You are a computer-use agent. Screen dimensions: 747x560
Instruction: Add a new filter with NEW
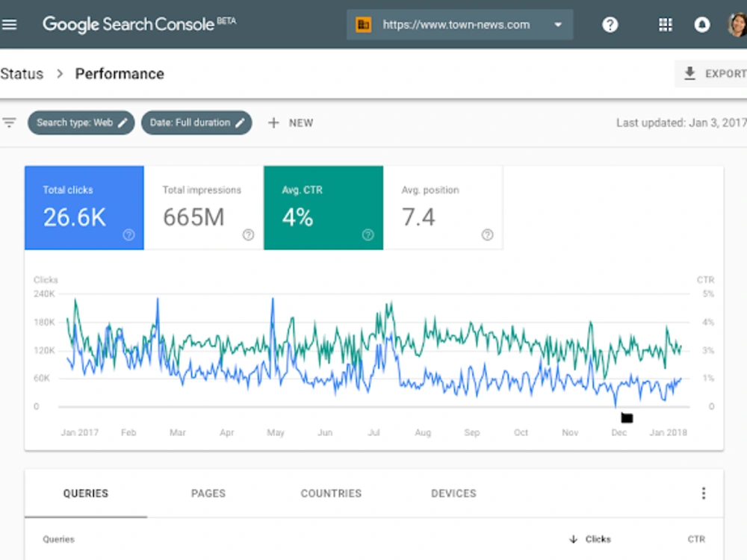click(291, 123)
